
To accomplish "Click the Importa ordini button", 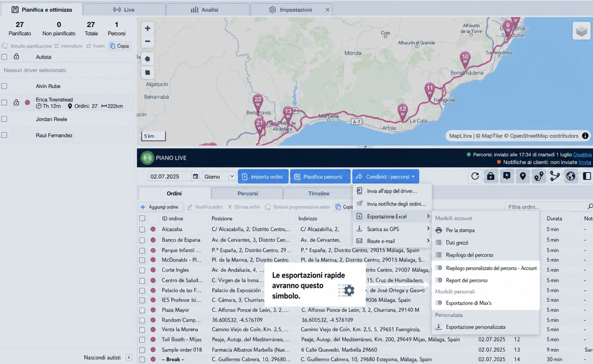I will [263, 176].
